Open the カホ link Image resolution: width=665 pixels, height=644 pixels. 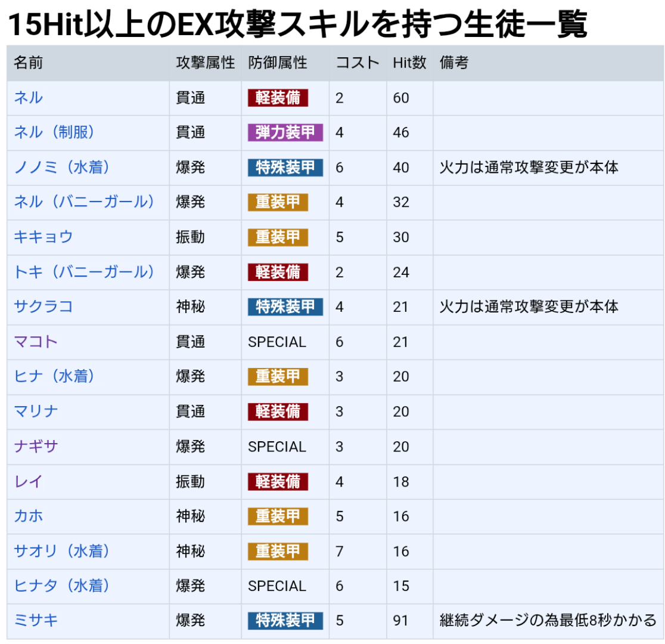29,516
